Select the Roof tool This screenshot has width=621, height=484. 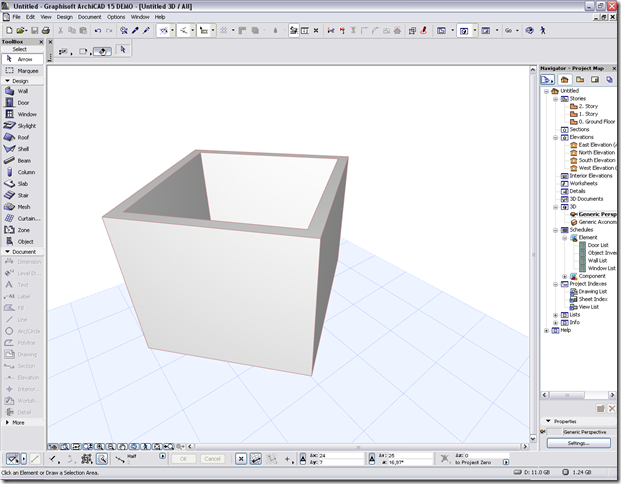coord(23,137)
